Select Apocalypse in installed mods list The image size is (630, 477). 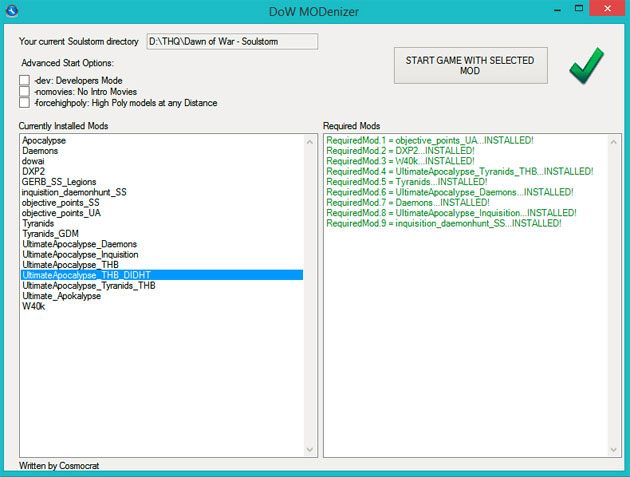[x=44, y=140]
